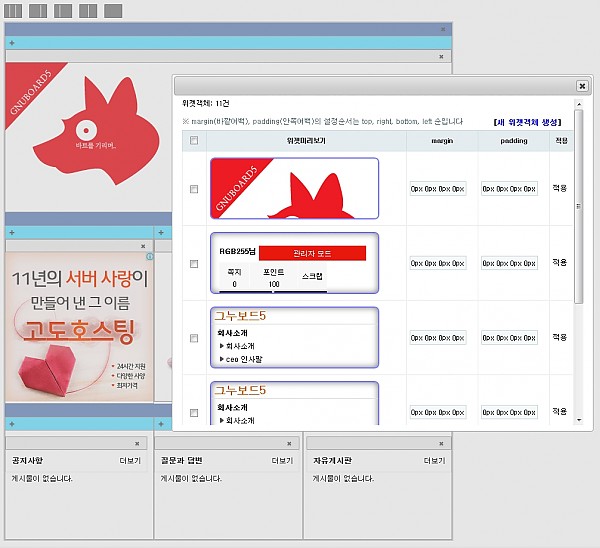This screenshot has height=548, width=600.
Task: Remove the 질문과 답변 widget with its x icon
Action: pyautogui.click(x=289, y=444)
